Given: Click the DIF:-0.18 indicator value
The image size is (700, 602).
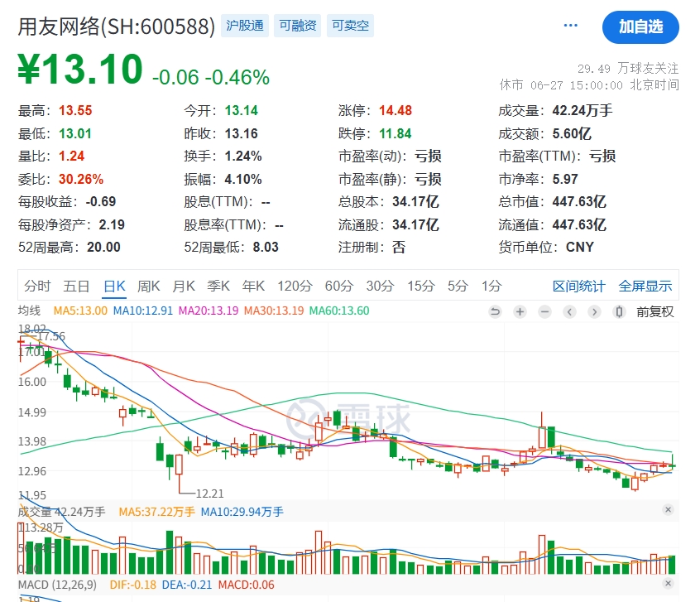Looking at the screenshot, I should pos(133,585).
